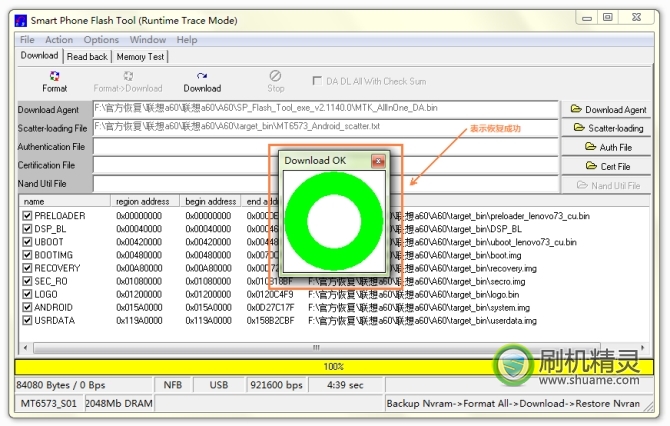
Task: Open the Options menu
Action: pyautogui.click(x=101, y=40)
